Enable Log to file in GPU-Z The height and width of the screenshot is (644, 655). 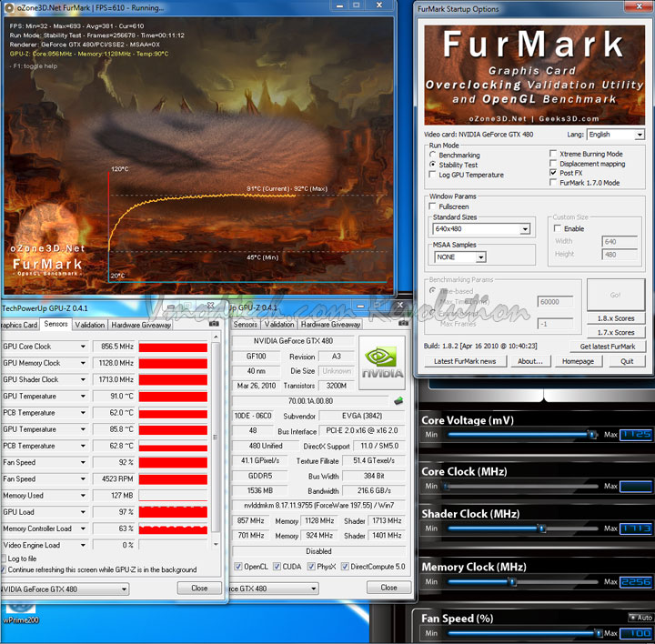coord(4,558)
